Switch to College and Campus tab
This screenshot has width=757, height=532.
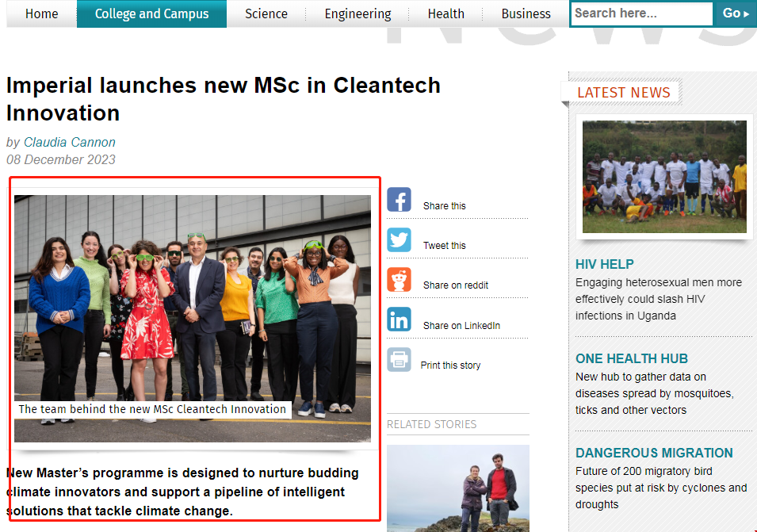click(151, 13)
